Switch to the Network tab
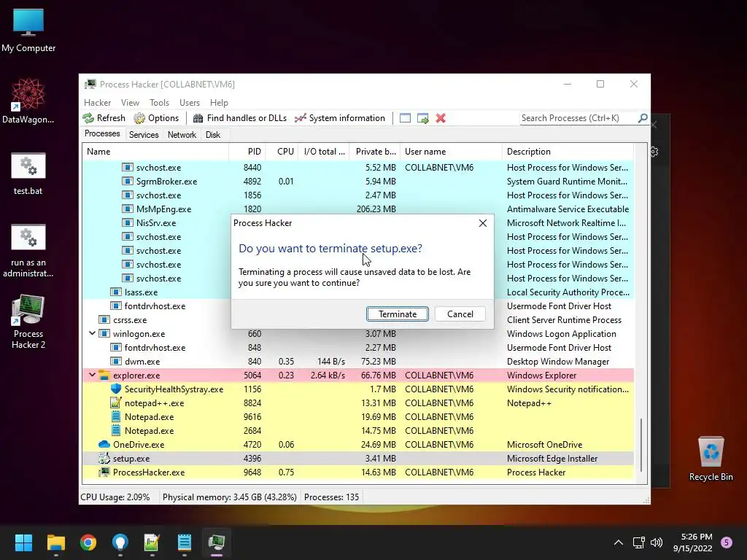This screenshot has height=560, width=747. [182, 135]
